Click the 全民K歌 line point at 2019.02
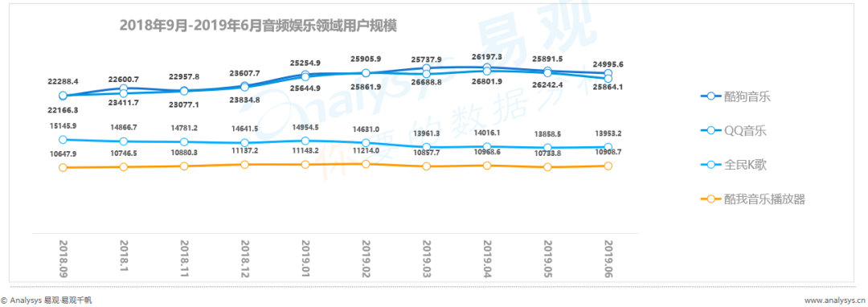The height and width of the screenshot is (307, 868). click(366, 143)
